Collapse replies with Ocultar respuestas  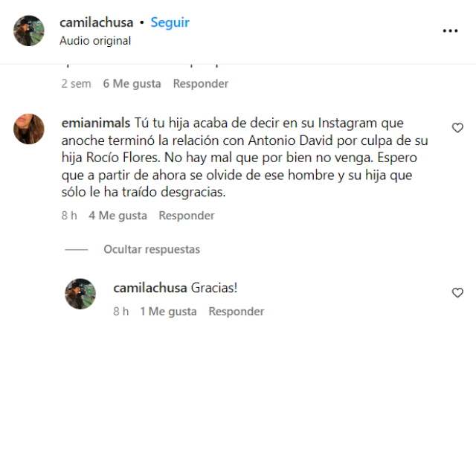coord(152,249)
